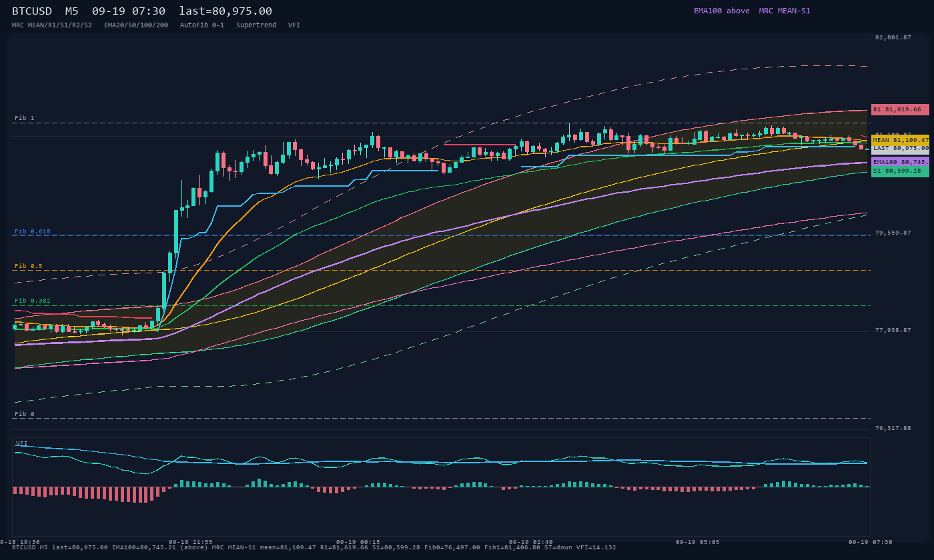Select the 'Fib 0' level label
The height and width of the screenshot is (560, 934).
pos(25,414)
